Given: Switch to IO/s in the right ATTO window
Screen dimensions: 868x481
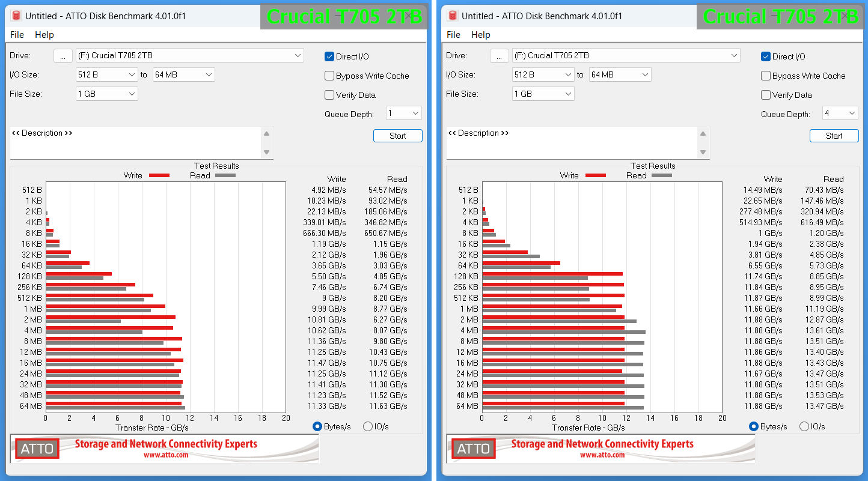Looking at the screenshot, I should point(804,426).
